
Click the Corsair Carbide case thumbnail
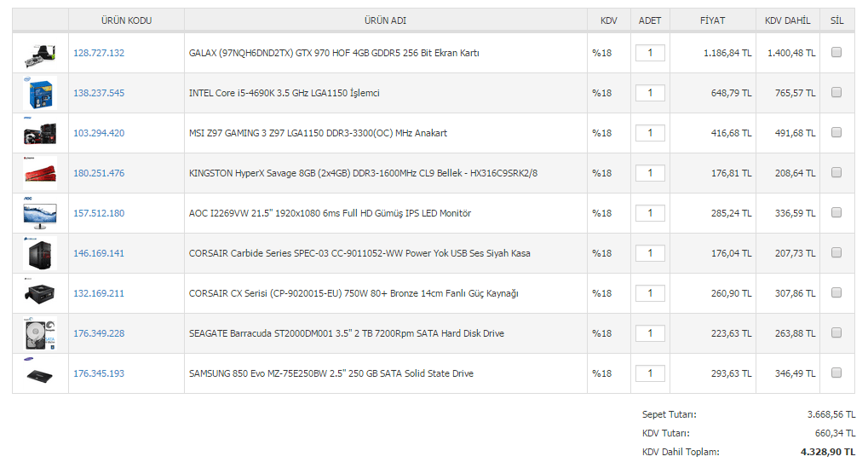(40, 253)
